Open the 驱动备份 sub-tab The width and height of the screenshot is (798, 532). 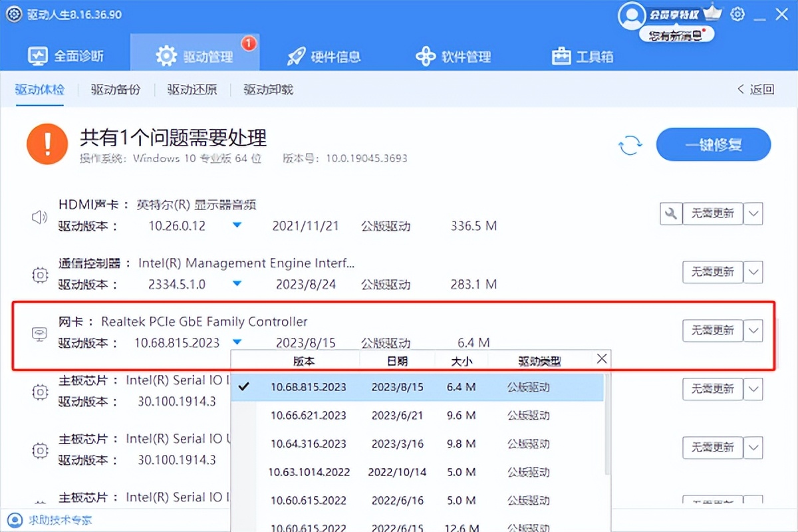tap(114, 89)
